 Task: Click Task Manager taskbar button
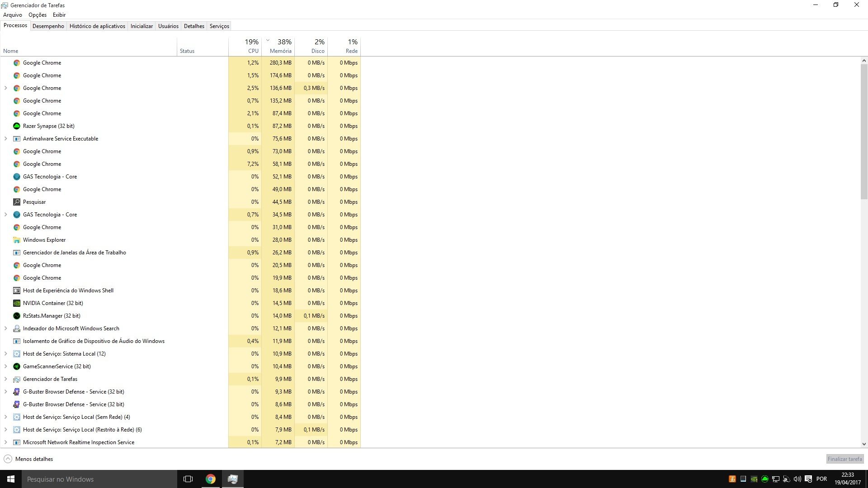233,479
